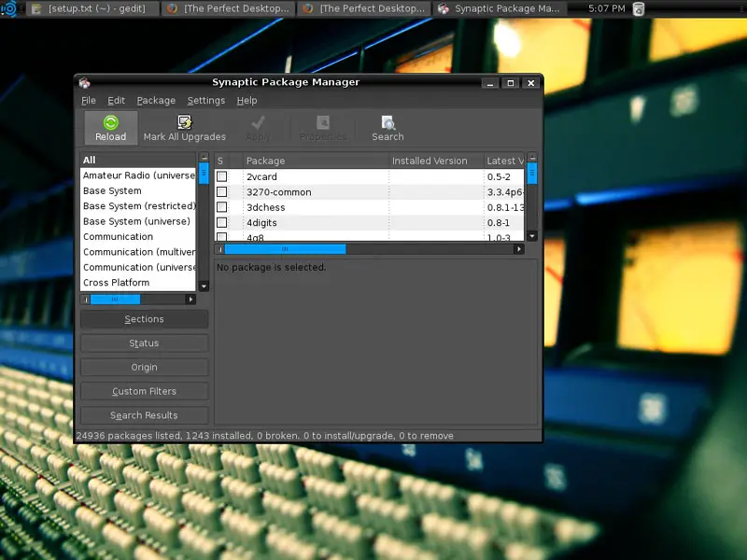The image size is (747, 560).
Task: Show Search Results view button
Action: coord(145,415)
